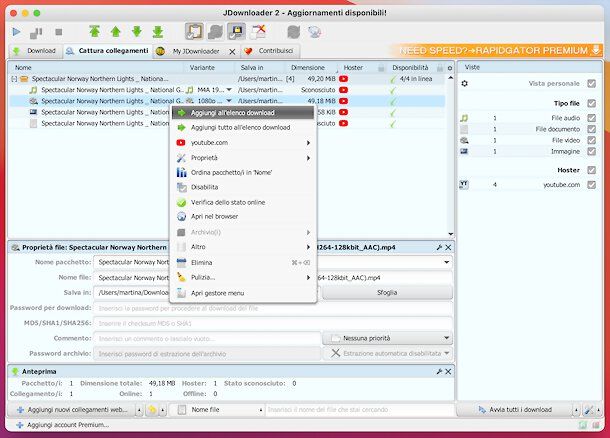This screenshot has height=438, width=610.
Task: Switch to the Download tab
Action: (35, 51)
